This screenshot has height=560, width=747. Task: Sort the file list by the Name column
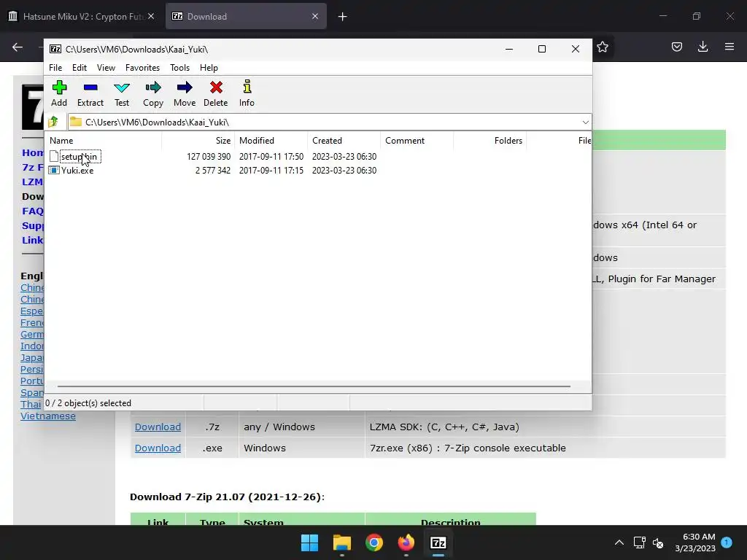pos(104,141)
